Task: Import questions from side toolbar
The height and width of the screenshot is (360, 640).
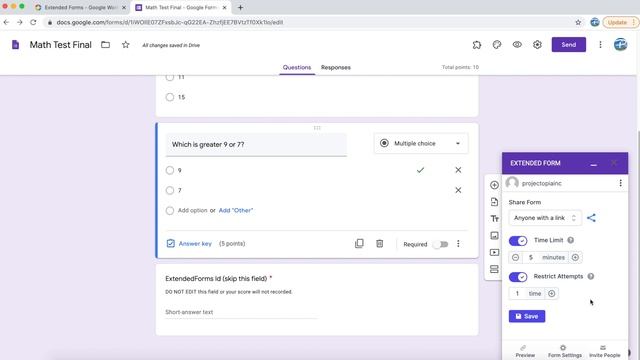Action: point(494,202)
